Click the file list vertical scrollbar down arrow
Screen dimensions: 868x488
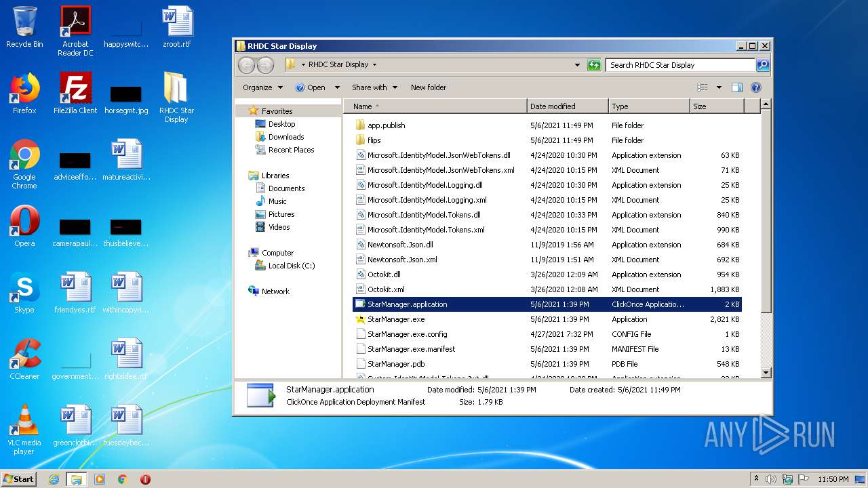766,372
